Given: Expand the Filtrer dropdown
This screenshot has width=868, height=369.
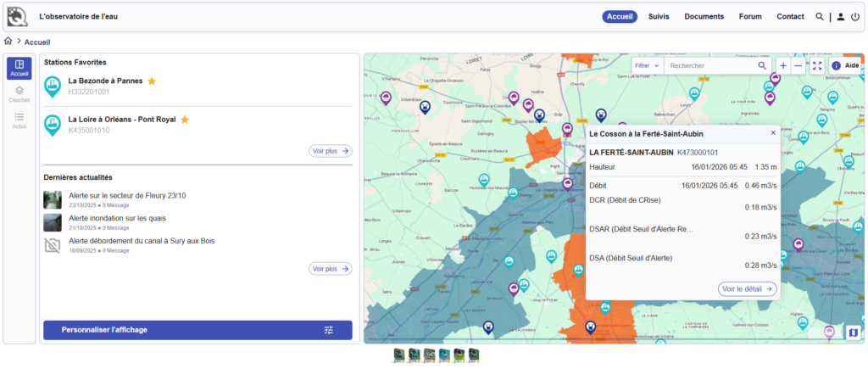Looking at the screenshot, I should (647, 65).
